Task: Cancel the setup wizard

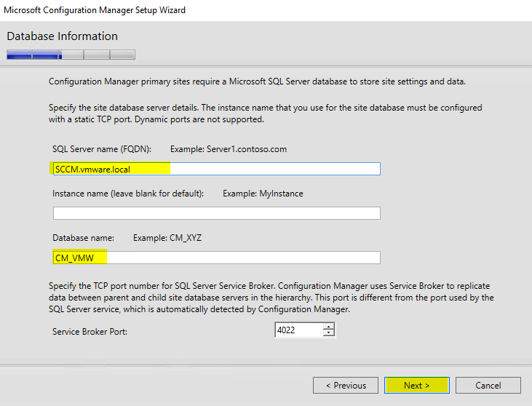Action: point(488,385)
